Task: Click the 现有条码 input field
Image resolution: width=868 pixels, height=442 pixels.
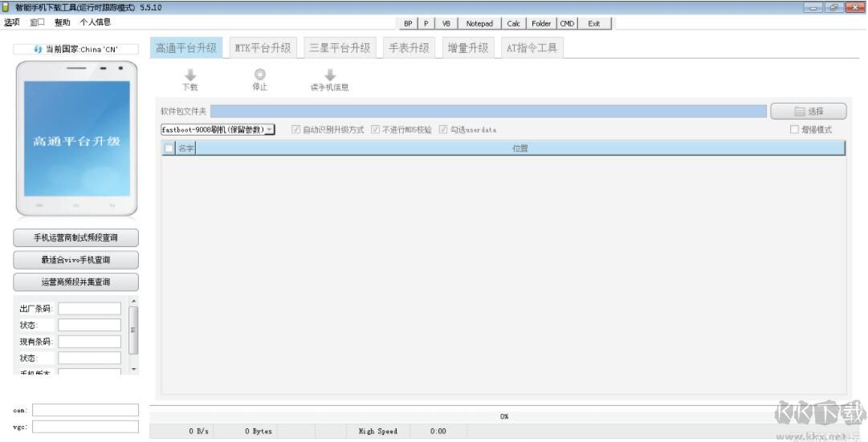Action: pyautogui.click(x=90, y=342)
